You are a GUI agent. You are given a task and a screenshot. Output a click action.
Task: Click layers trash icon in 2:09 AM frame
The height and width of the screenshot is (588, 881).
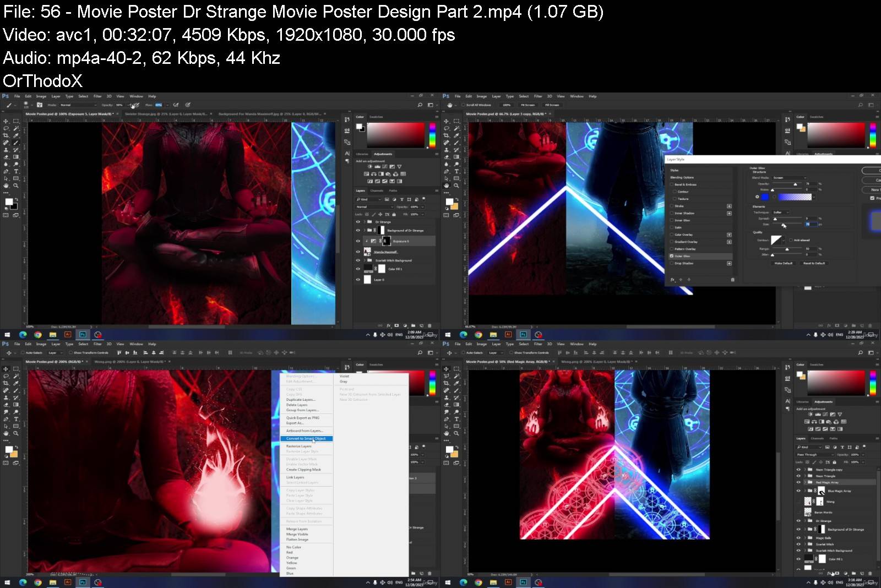(429, 325)
